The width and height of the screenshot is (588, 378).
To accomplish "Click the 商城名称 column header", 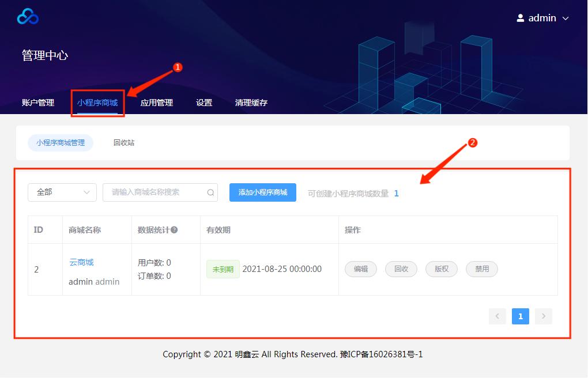I will click(x=85, y=230).
